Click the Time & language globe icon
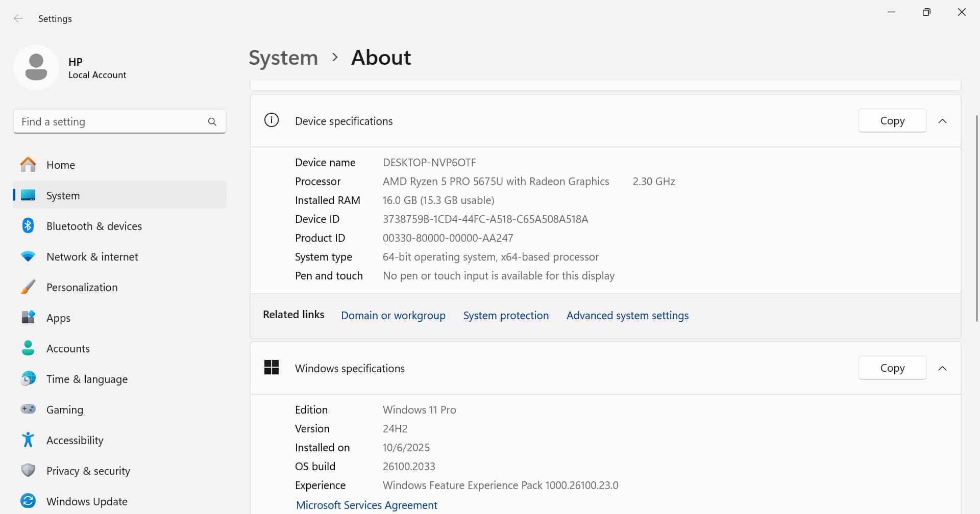Screen dimensions: 980x514 (x=28, y=378)
